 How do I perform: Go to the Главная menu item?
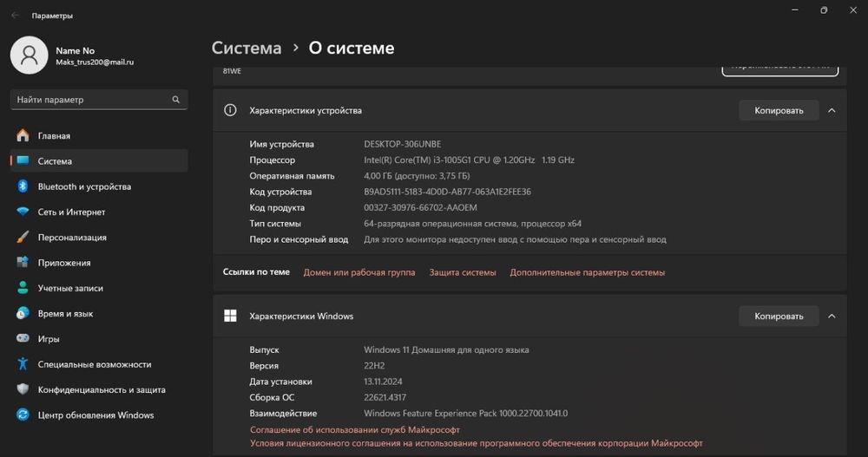point(99,135)
